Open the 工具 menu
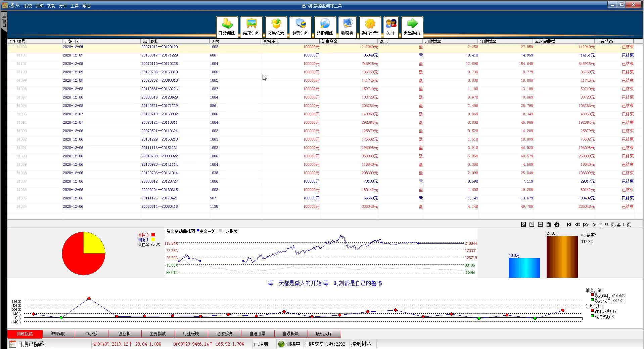 [x=75, y=6]
